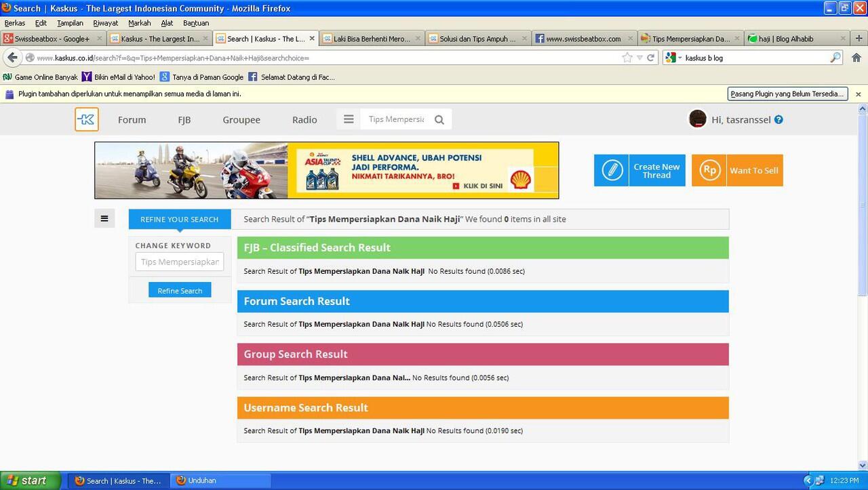Switch to the Solusi dan Tips Ampuh tab
The height and width of the screenshot is (490, 868).
coord(479,39)
